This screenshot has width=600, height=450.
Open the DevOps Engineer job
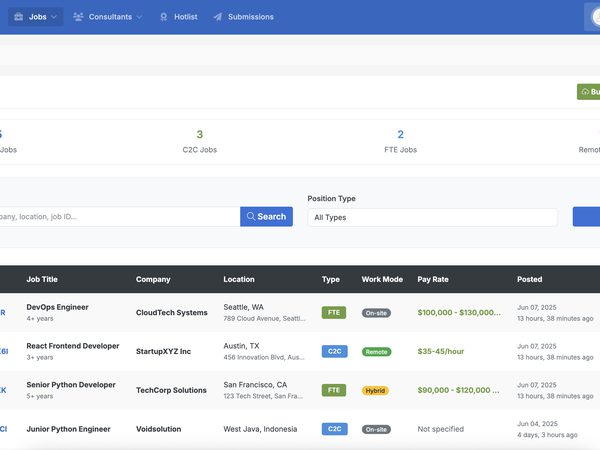pyautogui.click(x=57, y=307)
